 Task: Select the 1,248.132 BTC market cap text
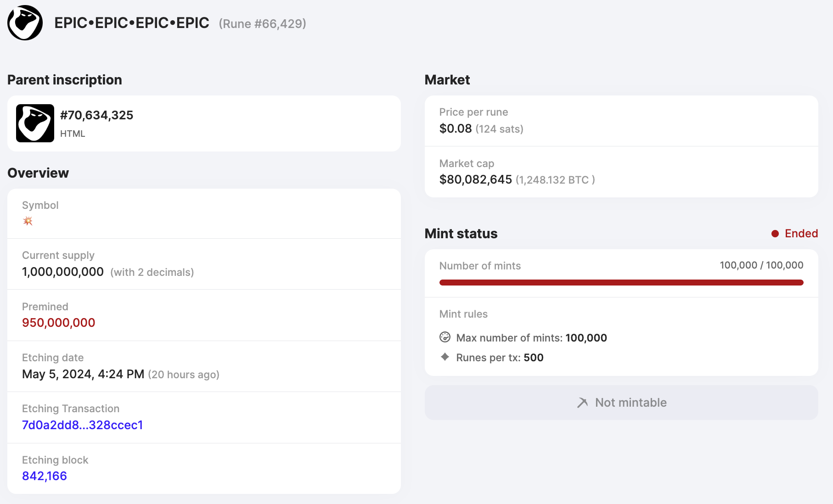click(555, 180)
